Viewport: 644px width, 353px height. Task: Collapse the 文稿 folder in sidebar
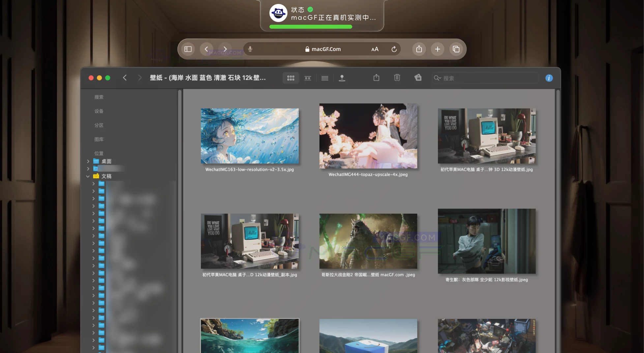[x=88, y=176]
